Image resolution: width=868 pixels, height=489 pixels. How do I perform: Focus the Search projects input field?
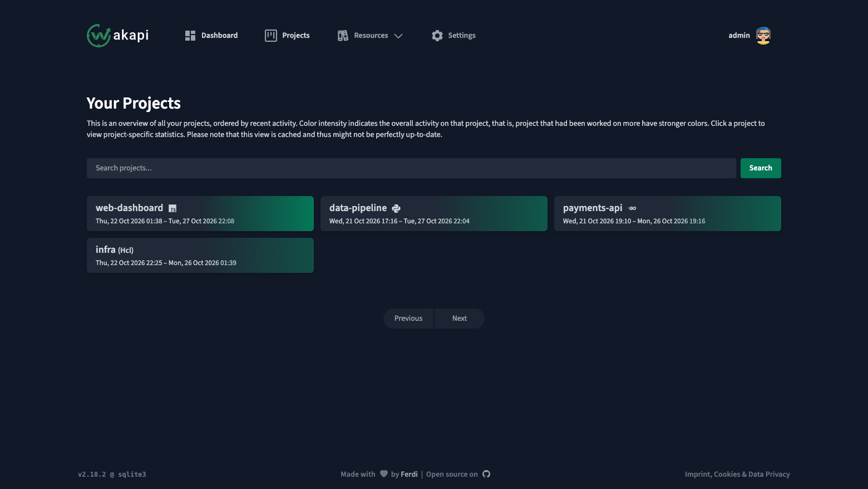(411, 168)
